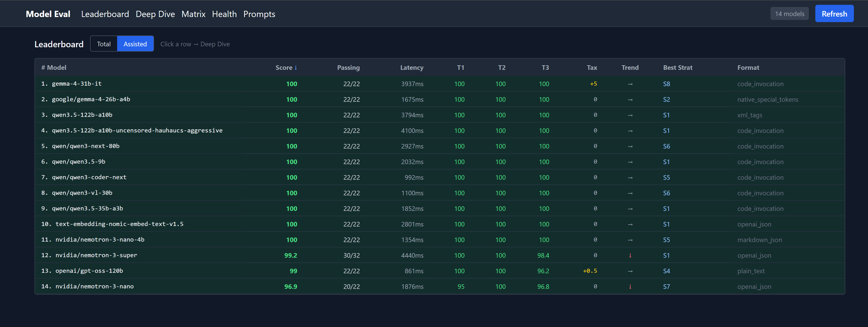Viewport: 868px width, 327px height.
Task: Open the qwen/qwen3-coder-next row
Action: pyautogui.click(x=89, y=177)
